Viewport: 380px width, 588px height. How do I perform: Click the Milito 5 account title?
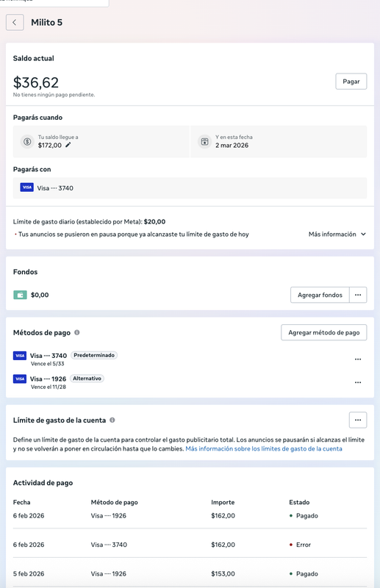(46, 23)
